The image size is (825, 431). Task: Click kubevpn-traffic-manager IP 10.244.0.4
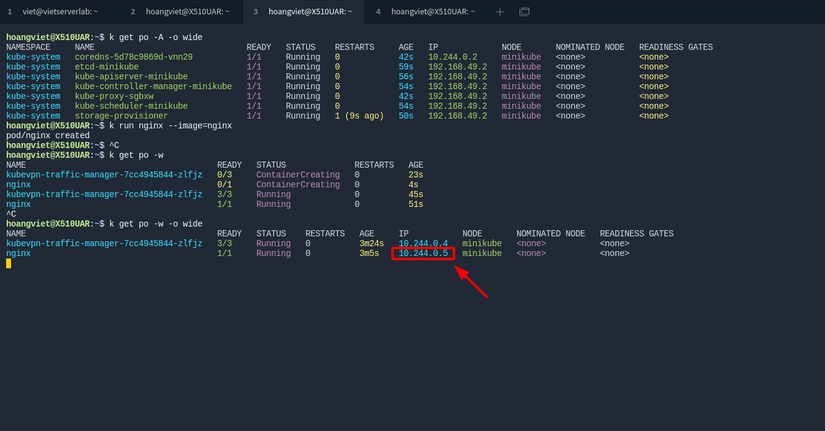tap(423, 243)
